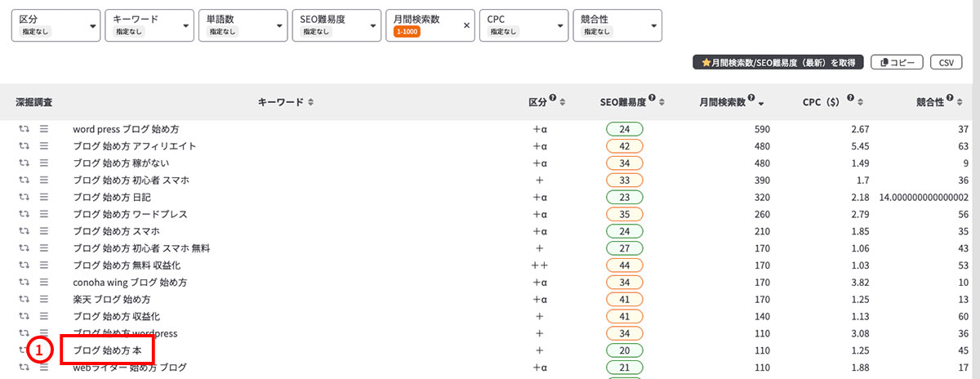The image size is (980, 379).
Task: Open the list menu icon for ブログ 始め方 スマホ
Action: pos(44,231)
